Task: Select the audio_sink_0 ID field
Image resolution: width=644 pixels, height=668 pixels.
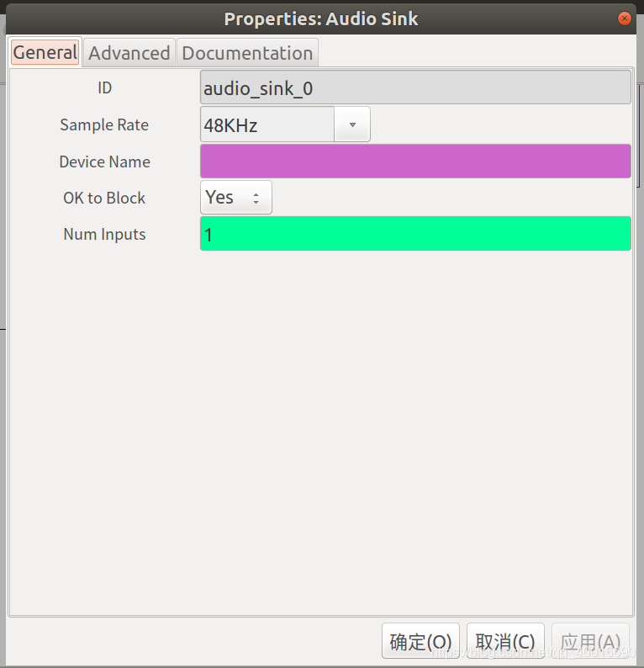Action: coord(415,87)
